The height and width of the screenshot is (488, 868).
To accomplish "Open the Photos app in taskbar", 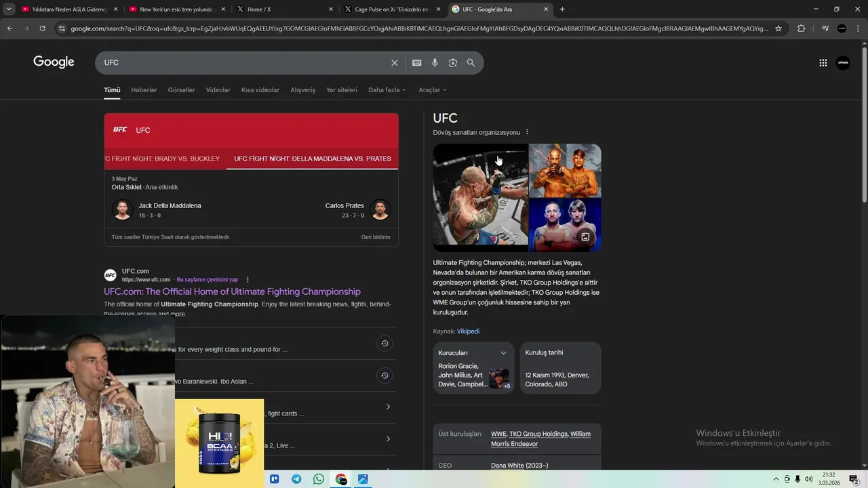I will (x=363, y=479).
